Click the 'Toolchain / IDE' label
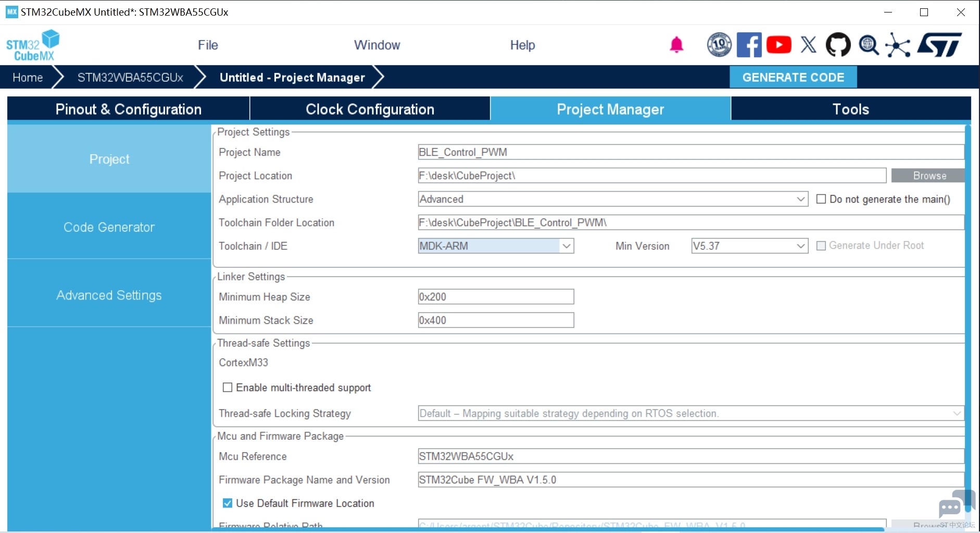Screen dimensions: 980x533 point(253,246)
